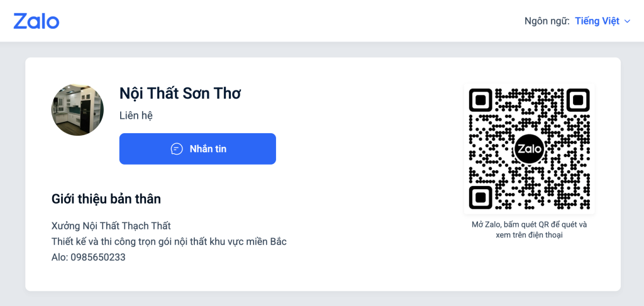The height and width of the screenshot is (306, 644).
Task: Click the bottom-left QR corner marker
Action: (x=480, y=197)
